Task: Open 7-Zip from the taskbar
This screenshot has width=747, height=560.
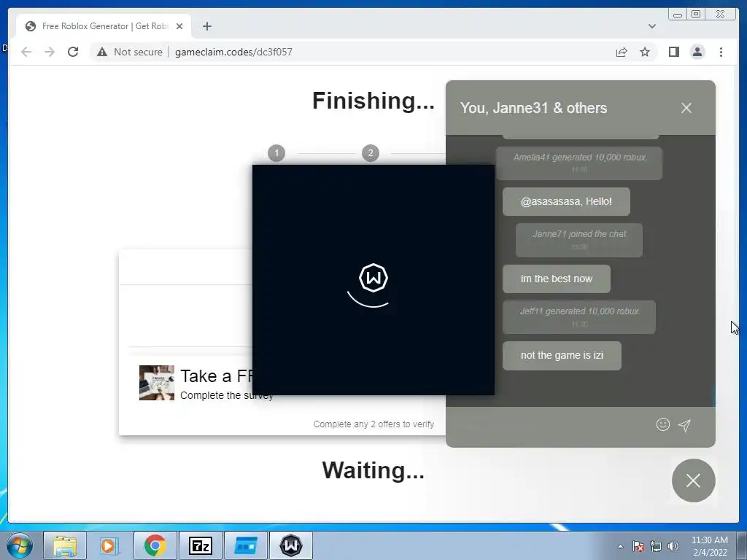Action: coord(200,545)
